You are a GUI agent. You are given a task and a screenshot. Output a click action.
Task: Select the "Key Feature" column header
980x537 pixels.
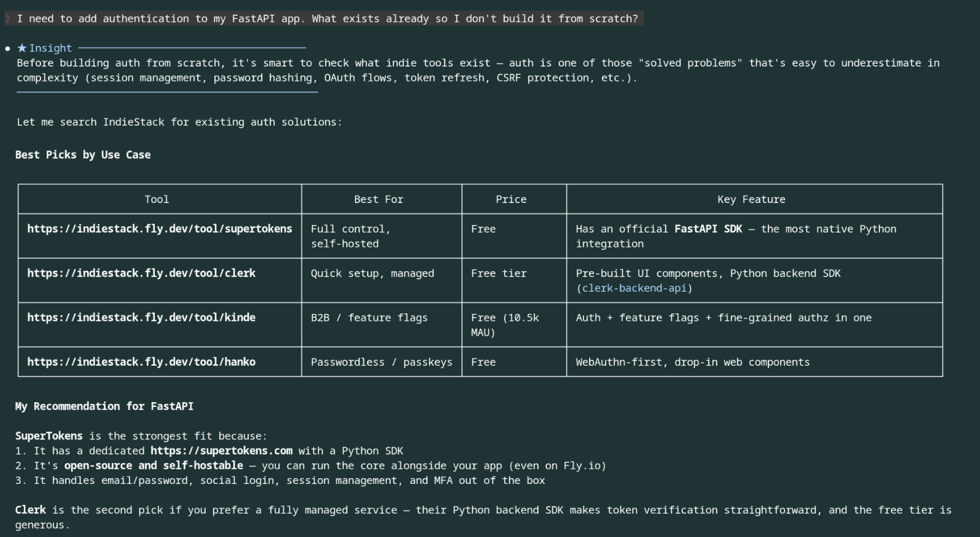751,199
